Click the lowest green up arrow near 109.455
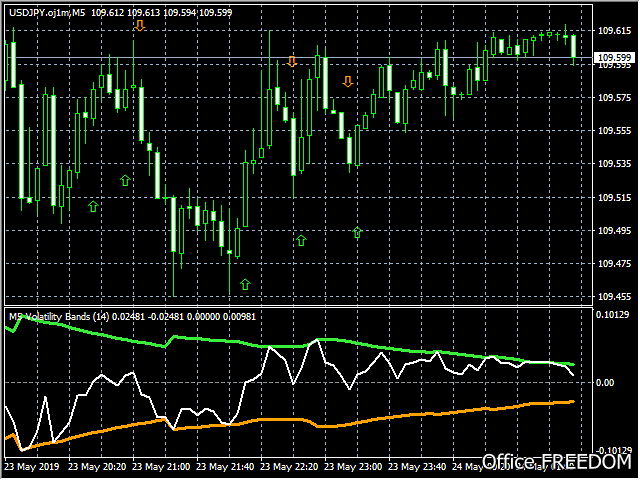Screen dimensions: 640x480 click(x=244, y=284)
